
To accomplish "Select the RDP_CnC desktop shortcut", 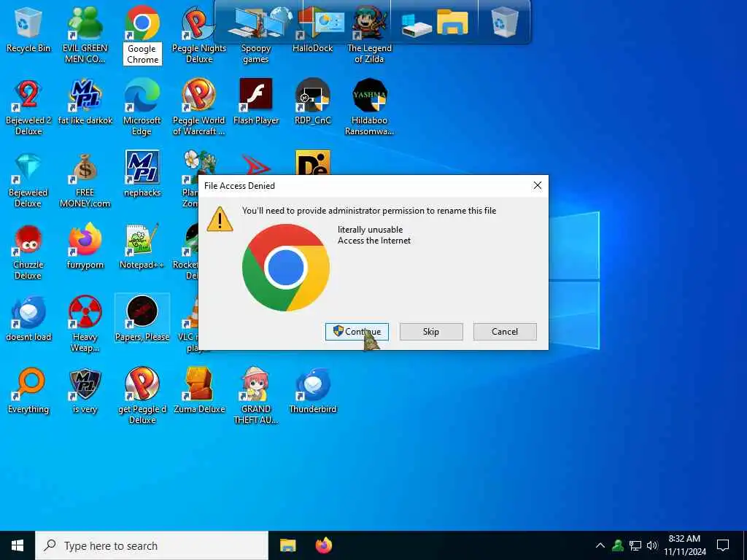I will (312, 102).
